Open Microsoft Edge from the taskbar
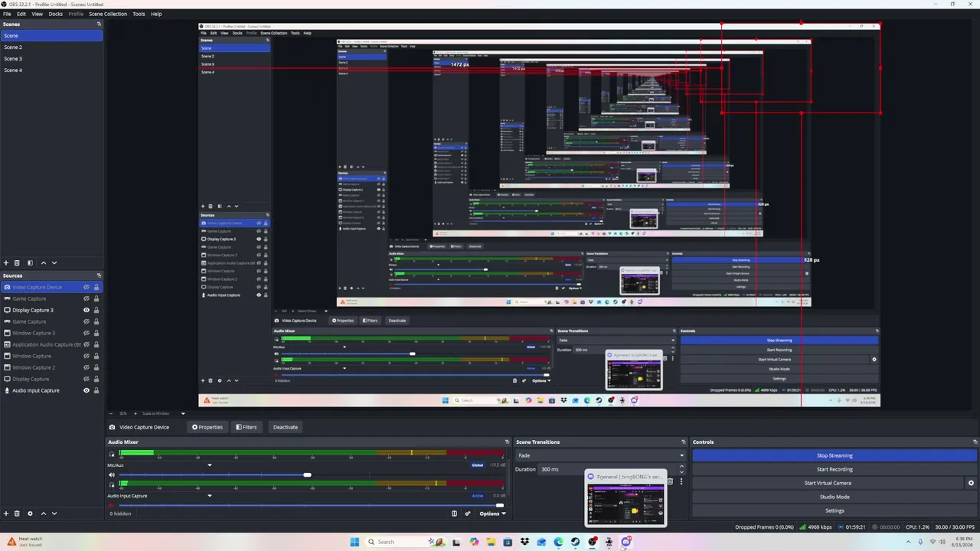Image resolution: width=980 pixels, height=551 pixels. (x=558, y=542)
